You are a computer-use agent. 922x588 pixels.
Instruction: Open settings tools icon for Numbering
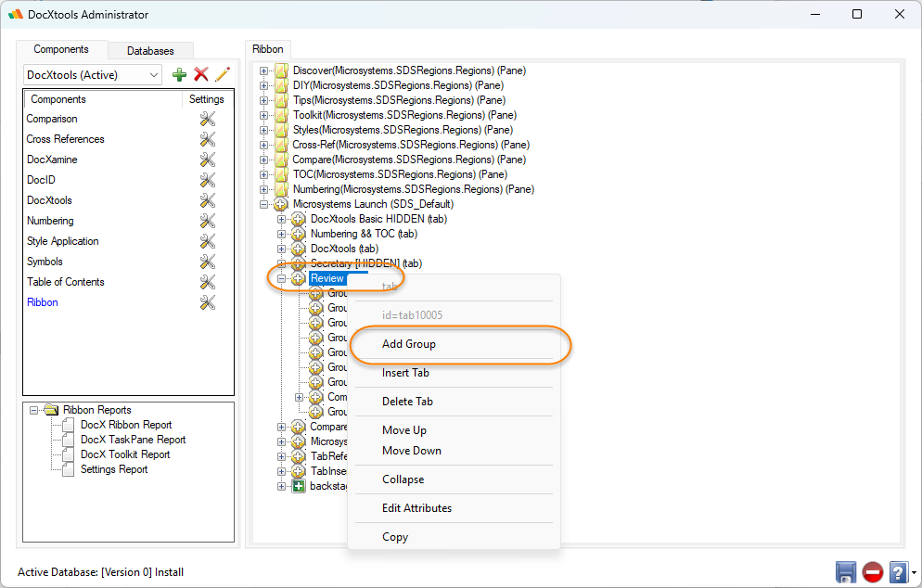pos(207,221)
